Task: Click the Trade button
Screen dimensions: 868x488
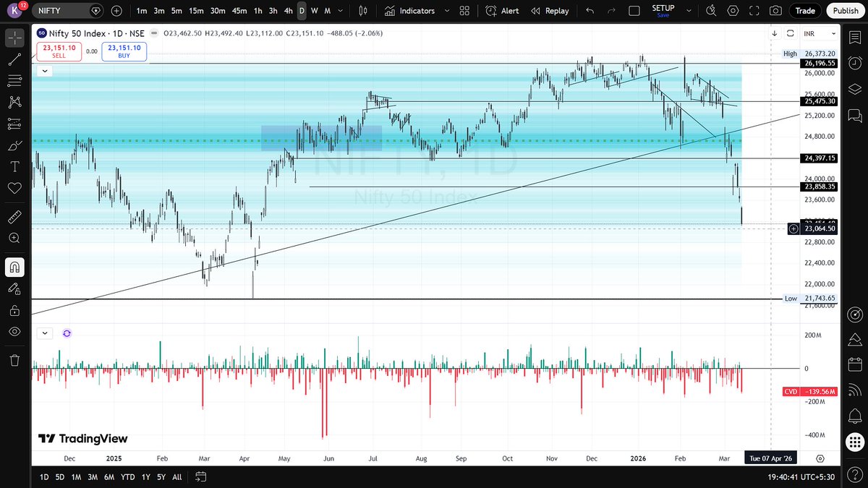Action: (805, 11)
